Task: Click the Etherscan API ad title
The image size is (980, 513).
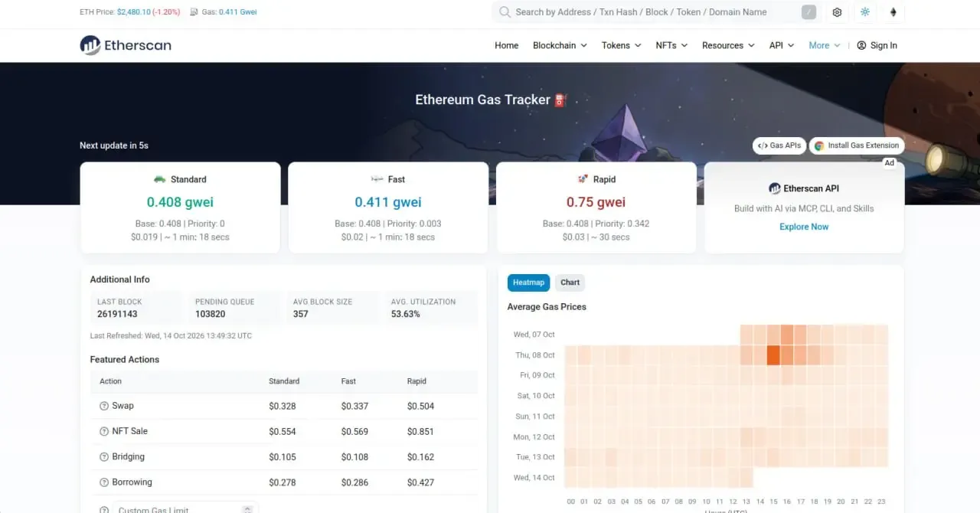Action: 804,188
